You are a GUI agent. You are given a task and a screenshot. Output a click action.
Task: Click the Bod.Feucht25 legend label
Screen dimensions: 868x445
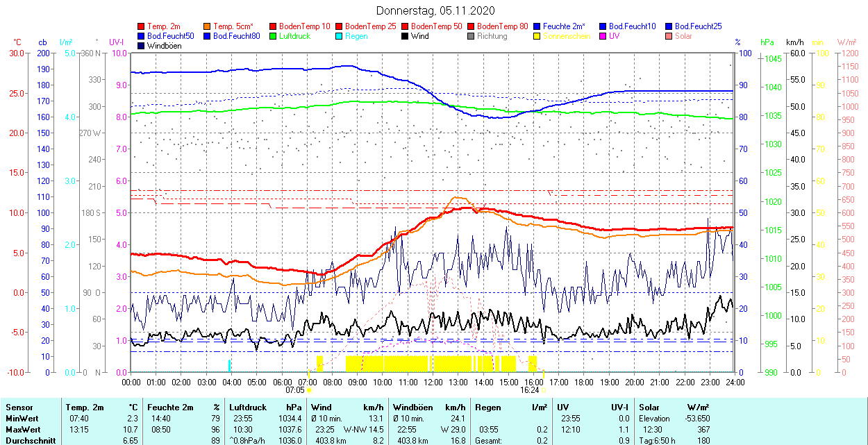698,26
